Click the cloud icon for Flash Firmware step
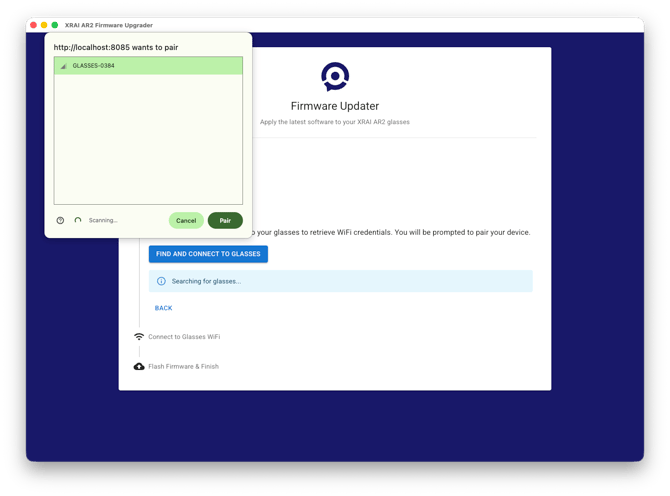The height and width of the screenshot is (496, 670). (x=139, y=367)
